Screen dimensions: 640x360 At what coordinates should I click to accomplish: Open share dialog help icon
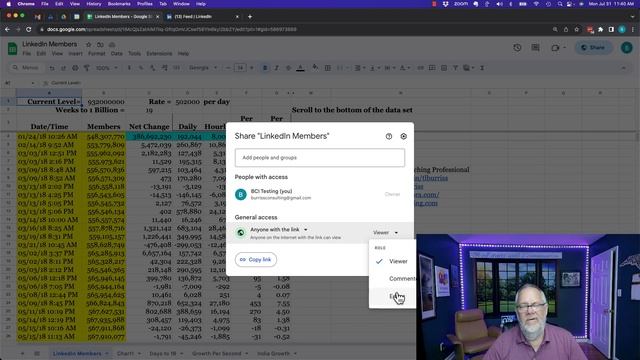pyautogui.click(x=389, y=136)
